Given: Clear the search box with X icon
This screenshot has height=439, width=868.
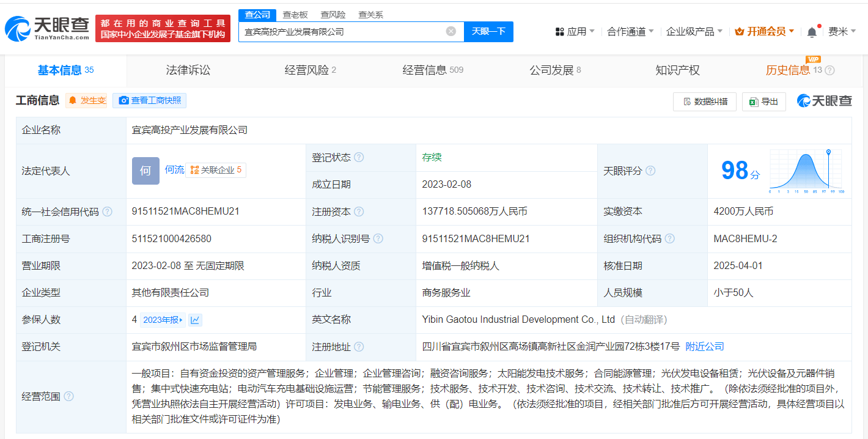Looking at the screenshot, I should (451, 31).
